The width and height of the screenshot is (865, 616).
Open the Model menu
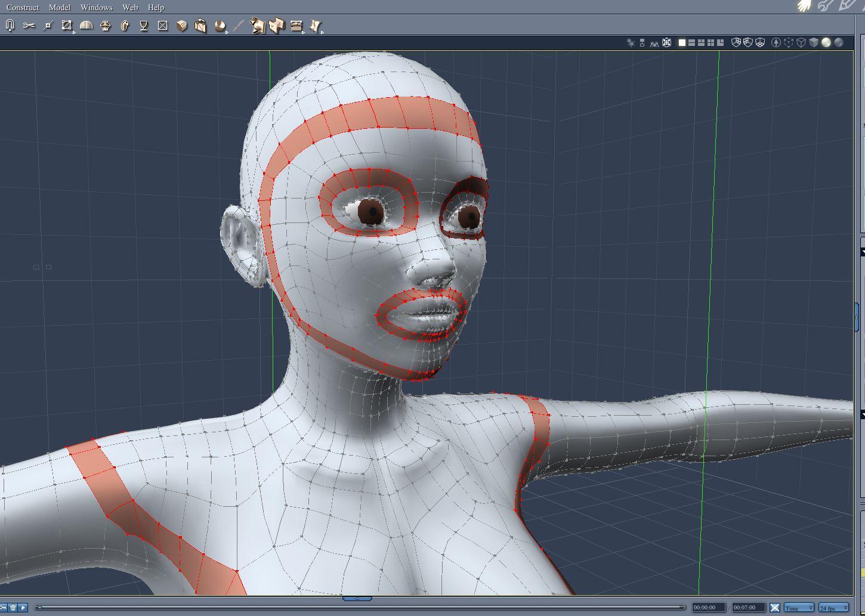(59, 7)
